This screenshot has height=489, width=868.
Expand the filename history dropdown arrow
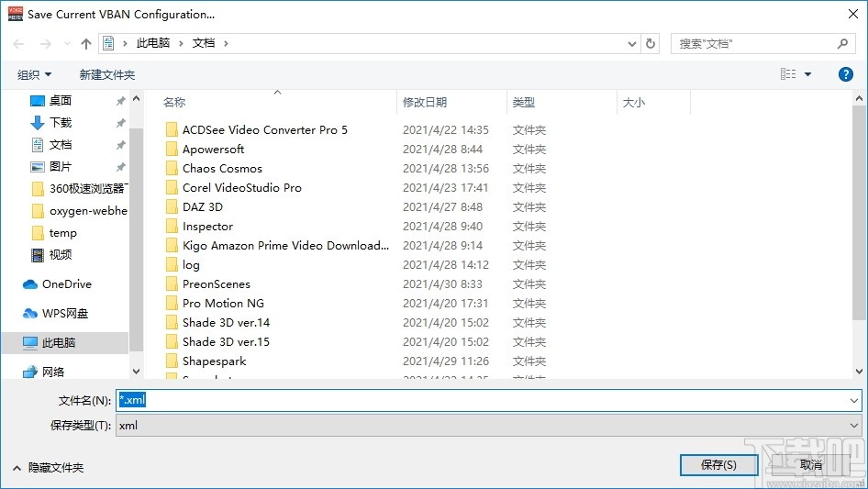853,400
